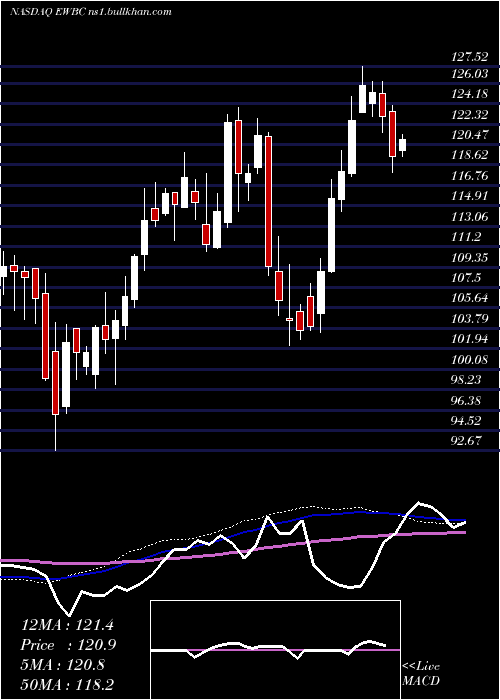The image size is (500, 700).
Task: Select the 113.06 price axis label
Action: pos(469,217)
